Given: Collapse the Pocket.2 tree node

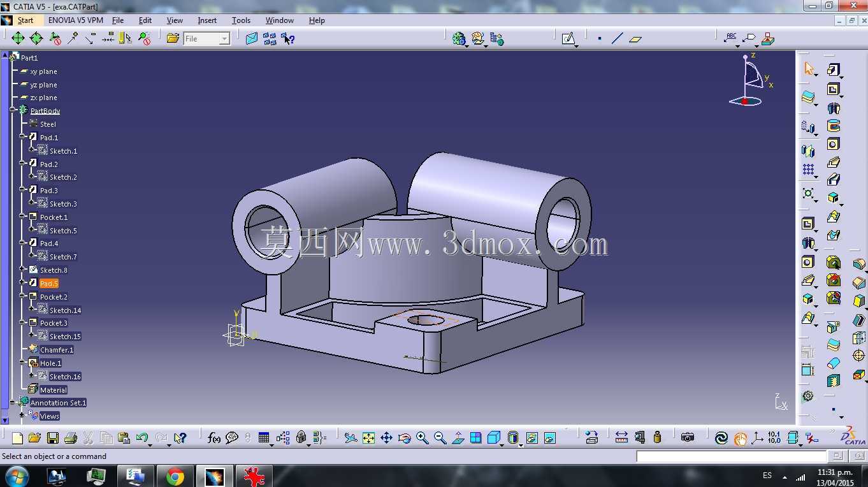Looking at the screenshot, I should [x=22, y=296].
